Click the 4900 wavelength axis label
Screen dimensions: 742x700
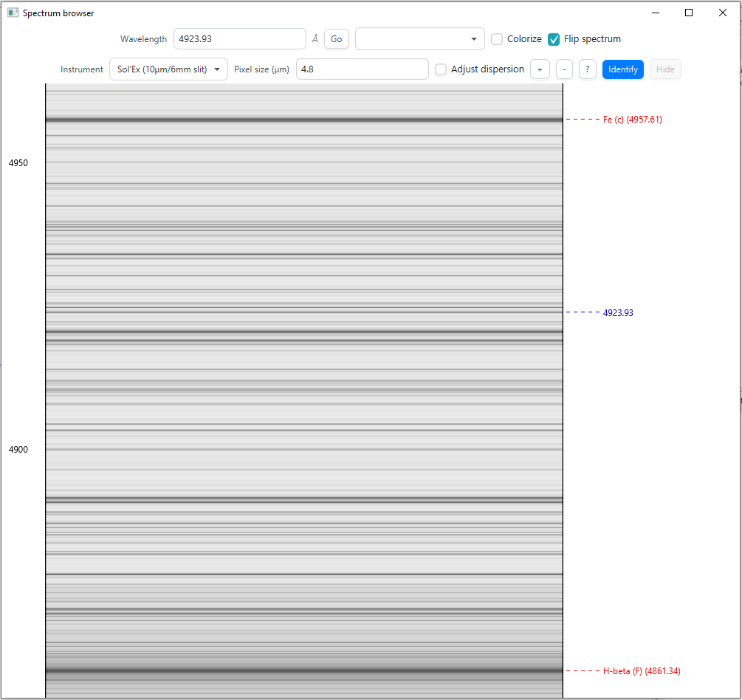[18, 450]
